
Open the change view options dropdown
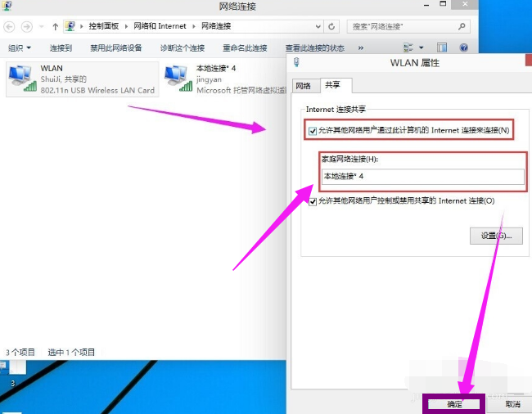coord(421,47)
